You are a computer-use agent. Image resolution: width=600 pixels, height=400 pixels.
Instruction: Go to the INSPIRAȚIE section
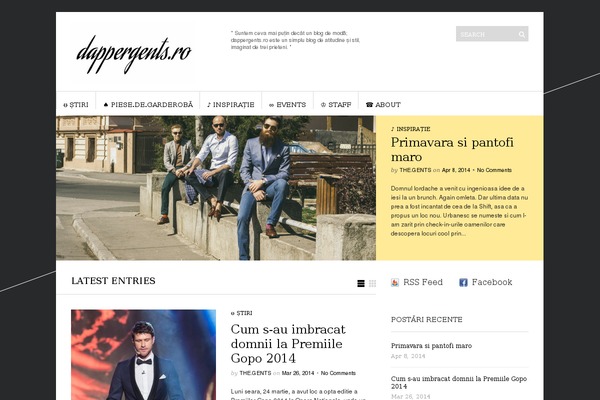pyautogui.click(x=230, y=104)
